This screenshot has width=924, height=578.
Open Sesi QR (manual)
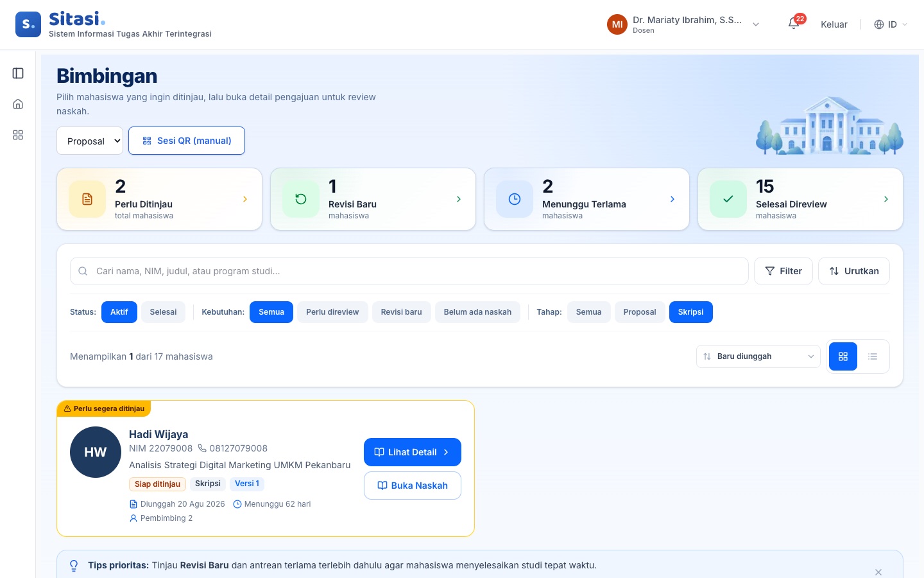point(187,141)
